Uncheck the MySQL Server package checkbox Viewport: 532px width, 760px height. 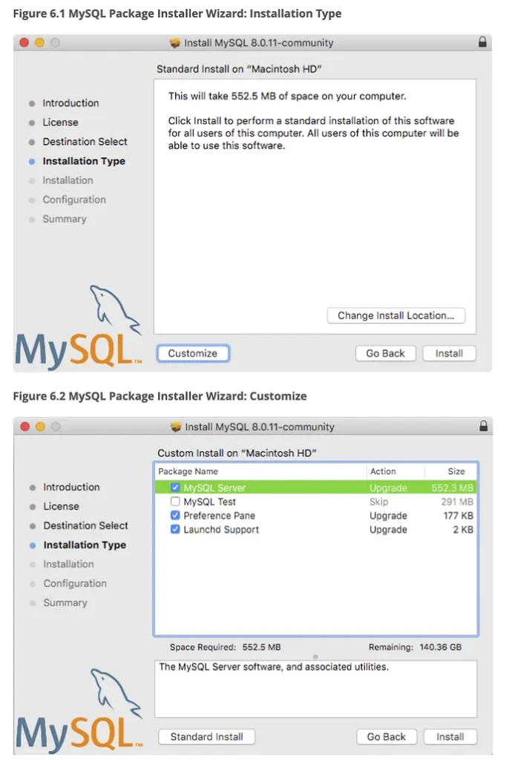[175, 488]
